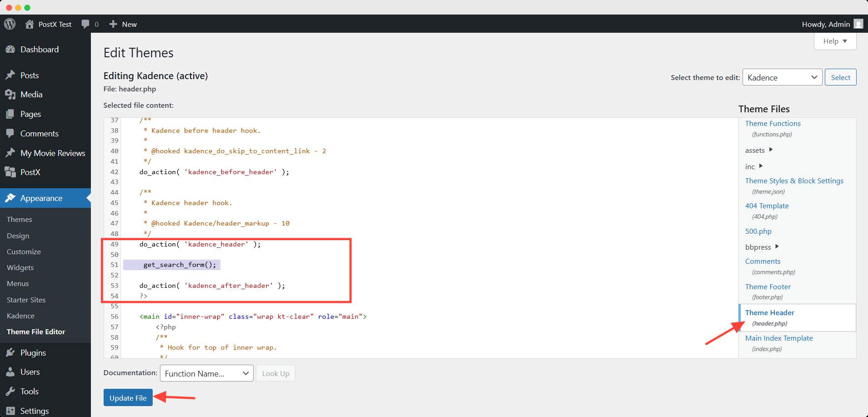Click the plus New content icon
868x417 pixels.
[113, 24]
